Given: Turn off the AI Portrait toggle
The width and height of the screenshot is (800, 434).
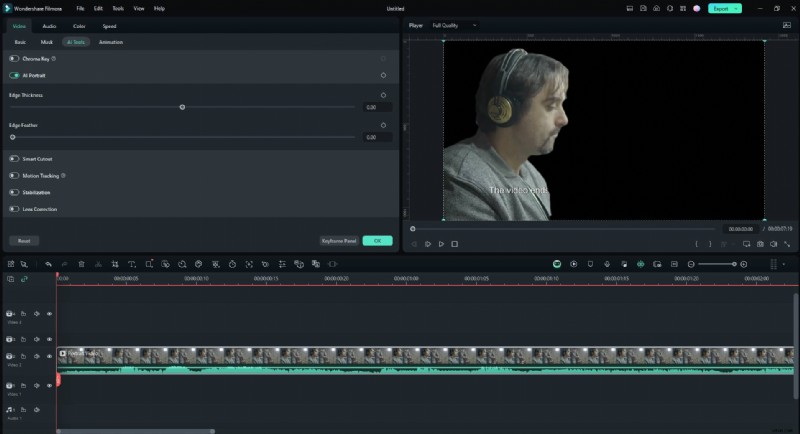Looking at the screenshot, I should 14,75.
